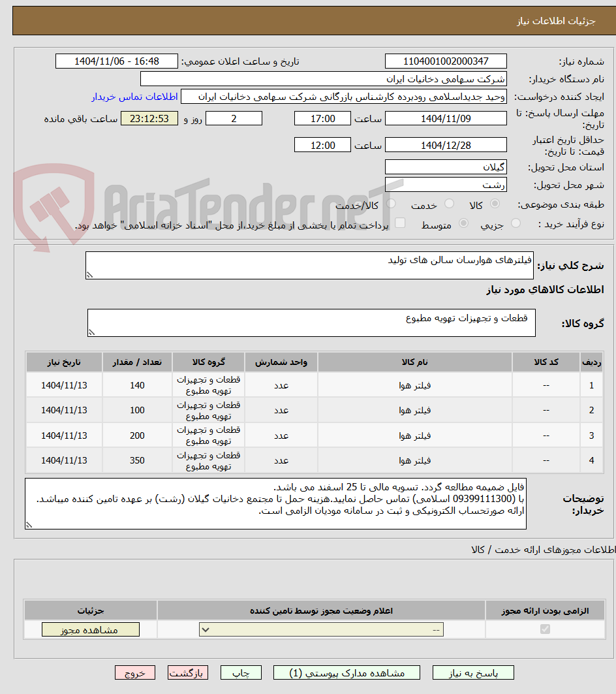Open مشاهده مدارک پیوستی (1) attachments
Viewport: 616px width, 694px height.
346,672
